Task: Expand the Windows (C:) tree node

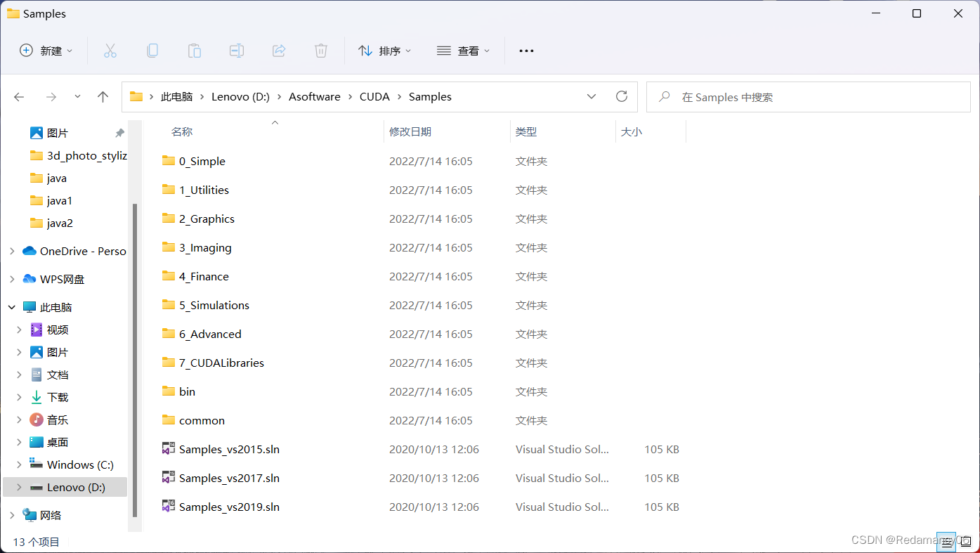Action: 19,464
